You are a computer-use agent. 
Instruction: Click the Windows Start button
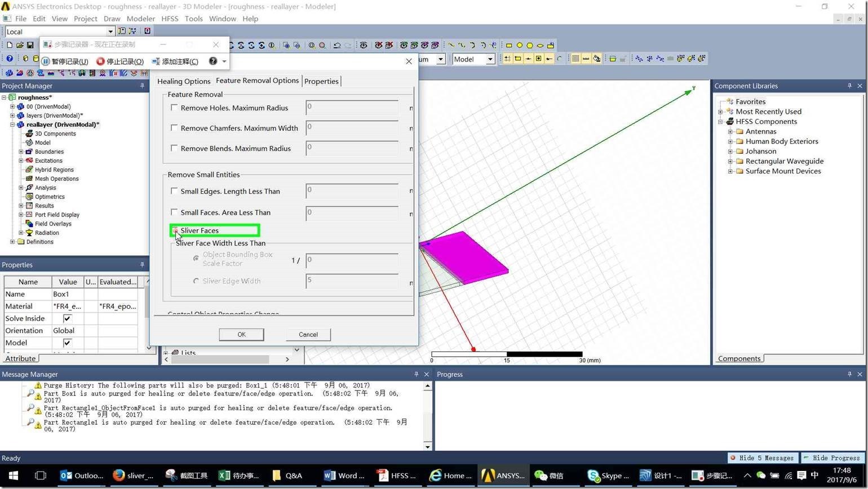pos(14,475)
